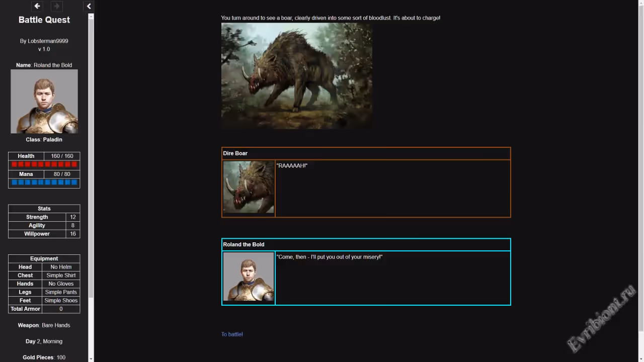Click the large dire boar illustration
Image resolution: width=644 pixels, height=362 pixels.
click(296, 76)
